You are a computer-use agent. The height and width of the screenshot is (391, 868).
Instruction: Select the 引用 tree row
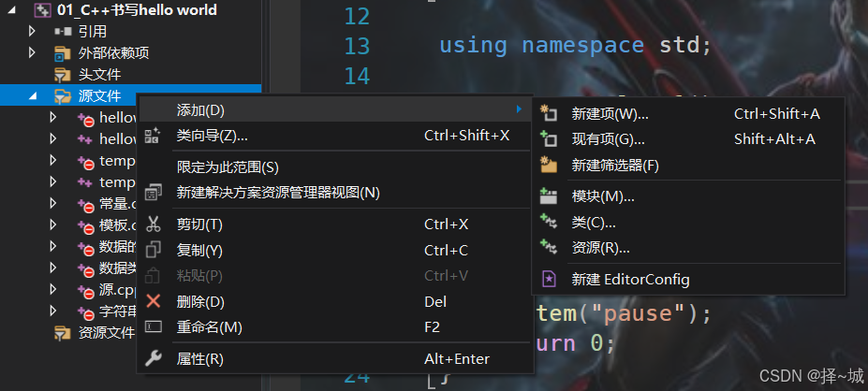tap(131, 32)
